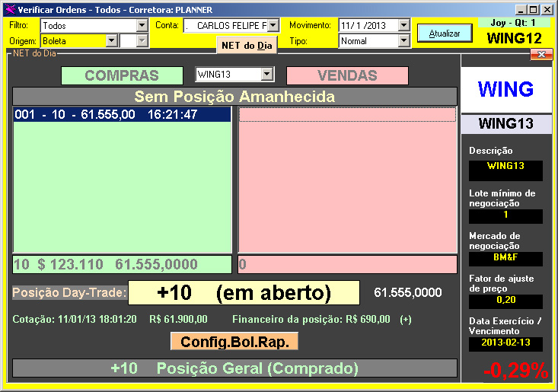Viewport: 558px width, 392px height.
Task: Maximize the Verificar Ordens window
Action: 534,9
